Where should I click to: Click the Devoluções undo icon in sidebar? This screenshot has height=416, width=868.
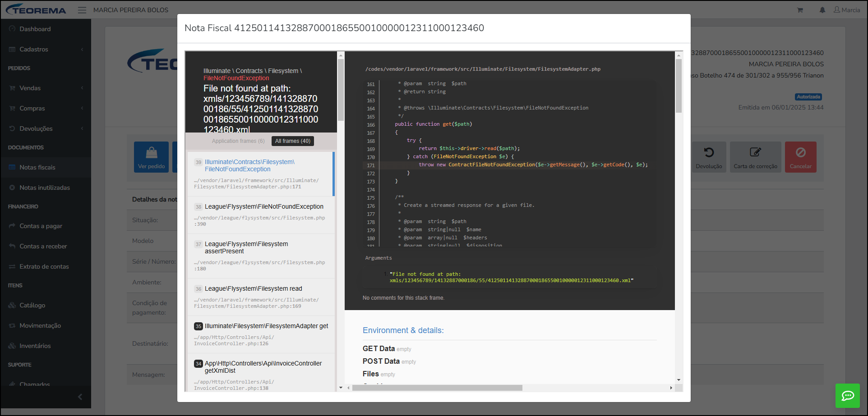tap(12, 128)
